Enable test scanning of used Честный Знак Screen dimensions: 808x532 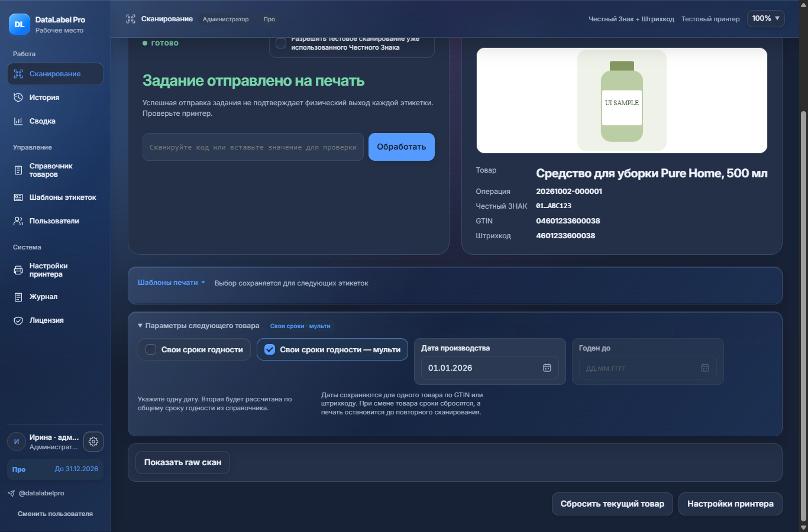pos(281,43)
